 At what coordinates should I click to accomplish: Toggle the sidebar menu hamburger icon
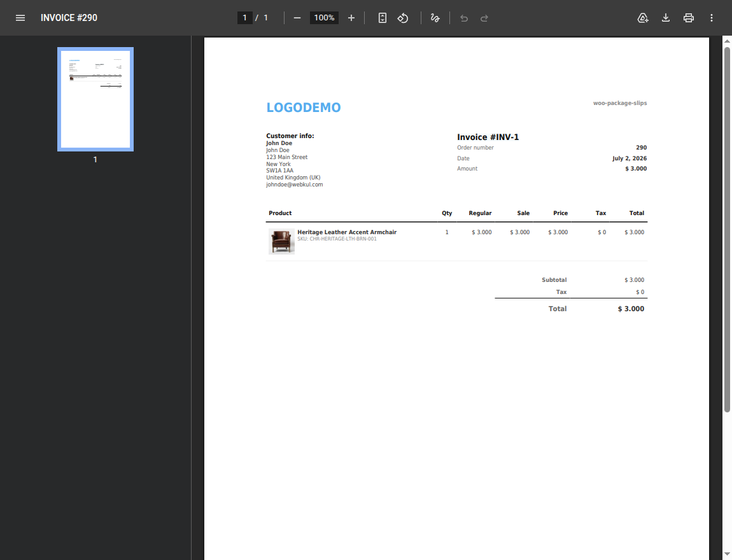tap(20, 18)
